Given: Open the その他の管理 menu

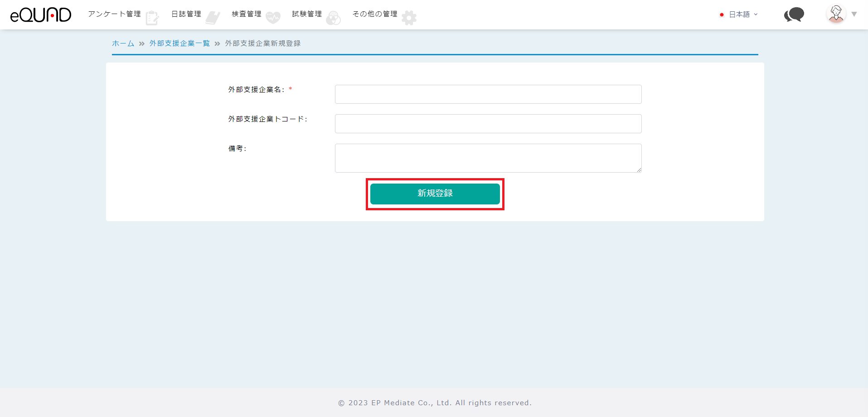Looking at the screenshot, I should pyautogui.click(x=374, y=14).
